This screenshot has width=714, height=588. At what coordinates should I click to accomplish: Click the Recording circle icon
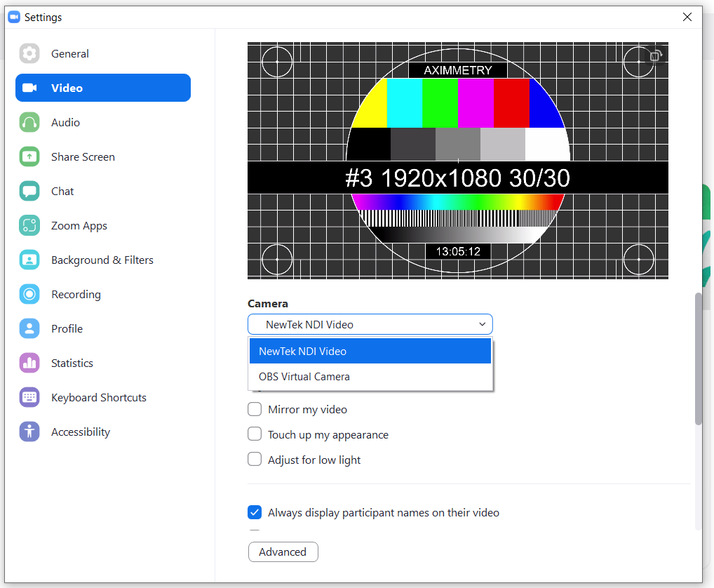point(29,294)
